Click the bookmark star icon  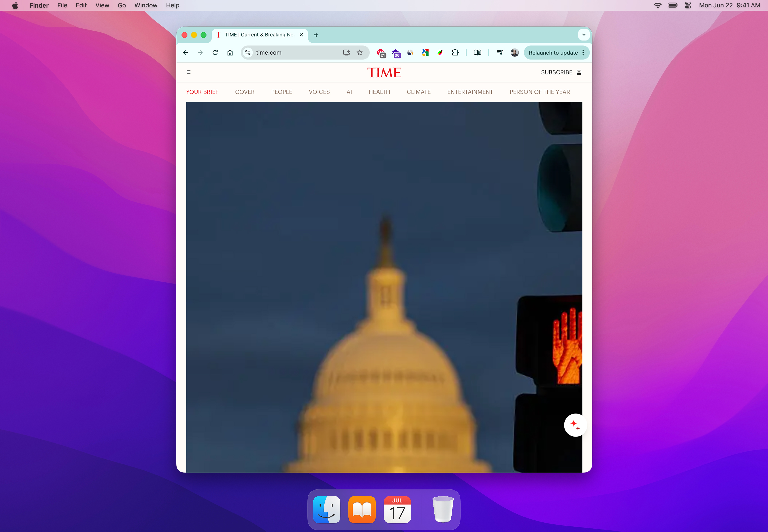(x=360, y=53)
